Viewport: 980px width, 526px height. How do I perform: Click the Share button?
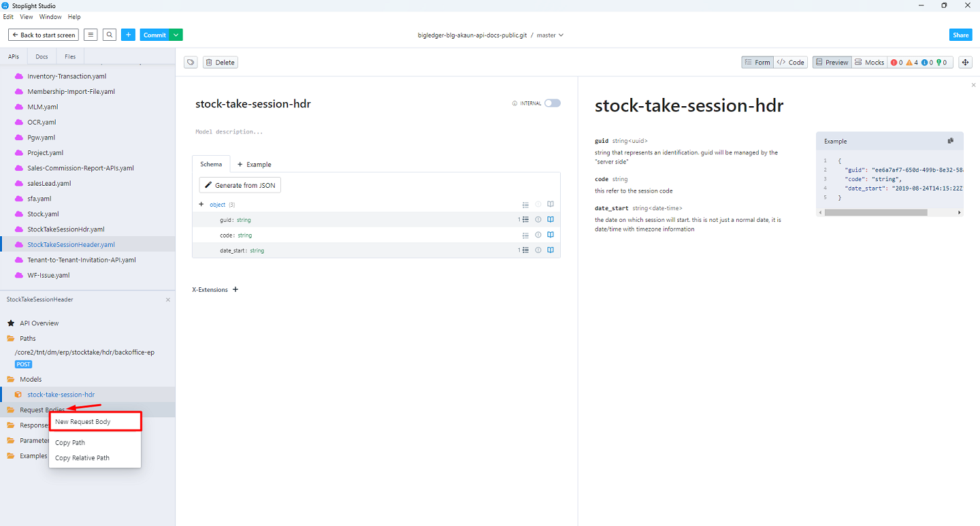pos(960,35)
